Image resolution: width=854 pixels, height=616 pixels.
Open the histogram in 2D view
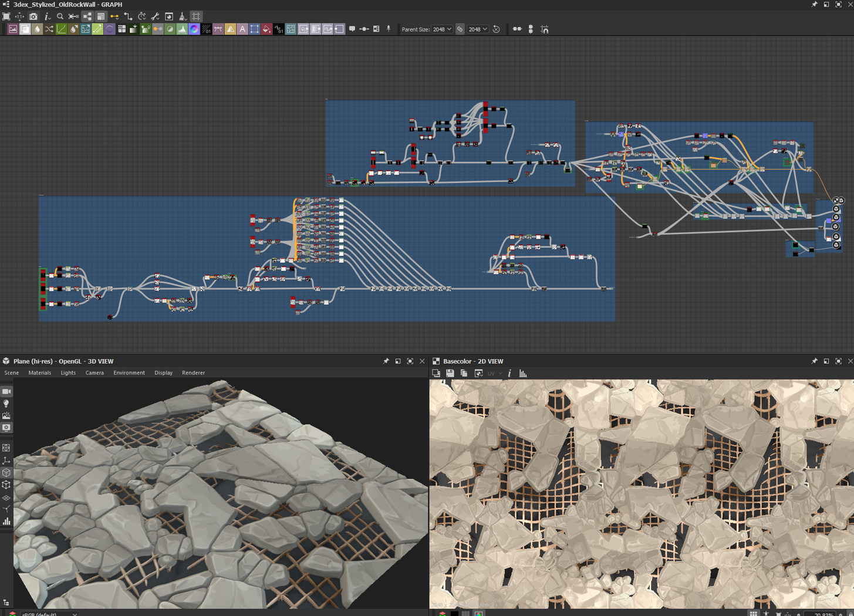click(x=523, y=373)
